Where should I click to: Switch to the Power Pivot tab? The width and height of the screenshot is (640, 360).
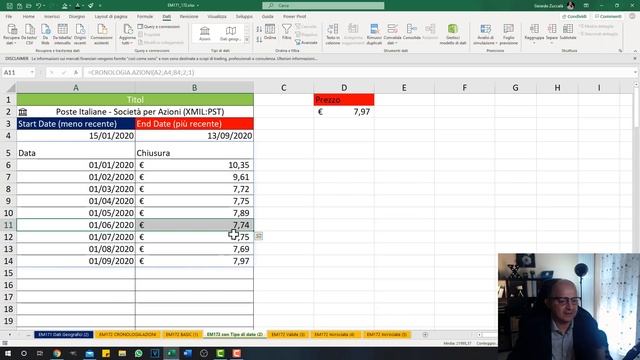[294, 16]
